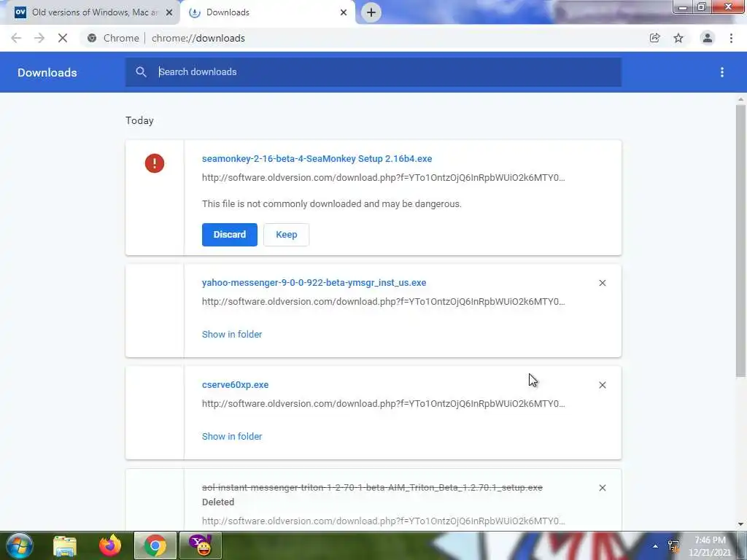The width and height of the screenshot is (747, 560).
Task: Click the scrollbar up arrow
Action: tap(740, 99)
